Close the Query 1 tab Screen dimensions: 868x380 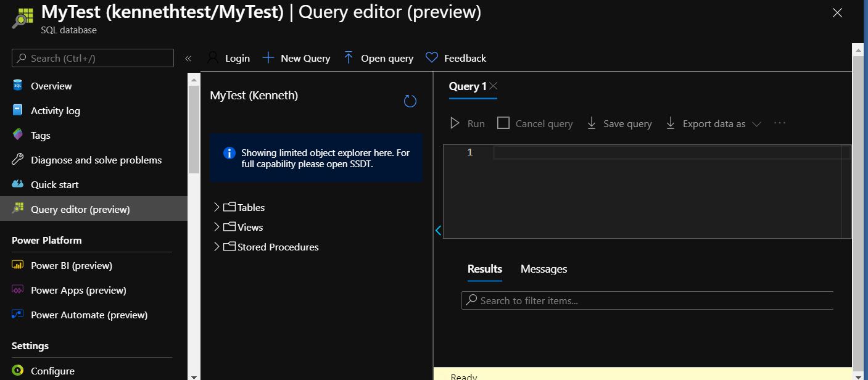point(493,86)
